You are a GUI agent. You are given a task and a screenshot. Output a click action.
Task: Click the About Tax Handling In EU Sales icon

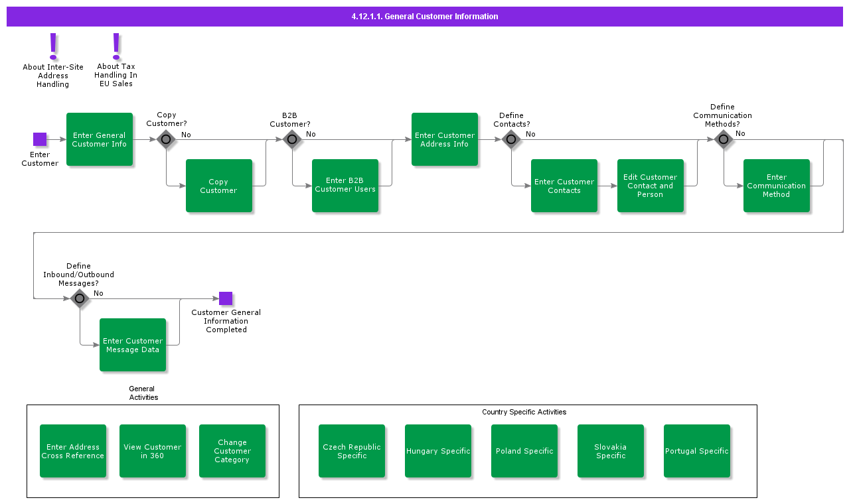[116, 46]
